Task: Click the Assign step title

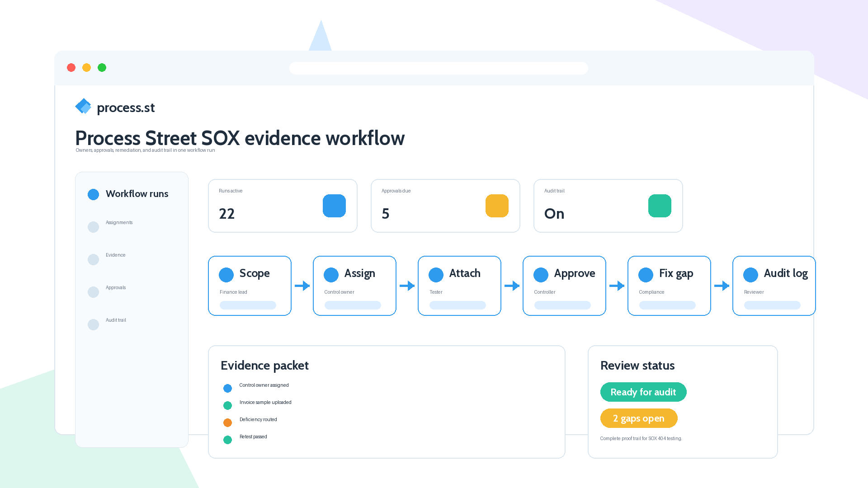Action: 359,273
